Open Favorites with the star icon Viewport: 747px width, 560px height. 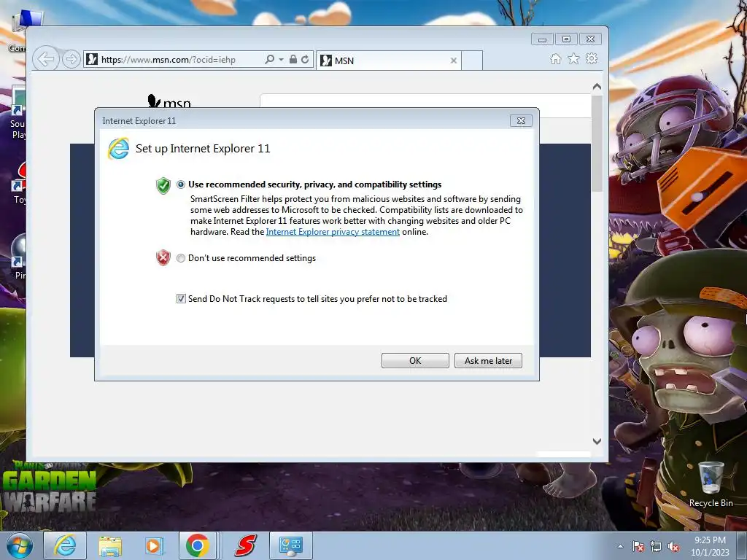573,58
